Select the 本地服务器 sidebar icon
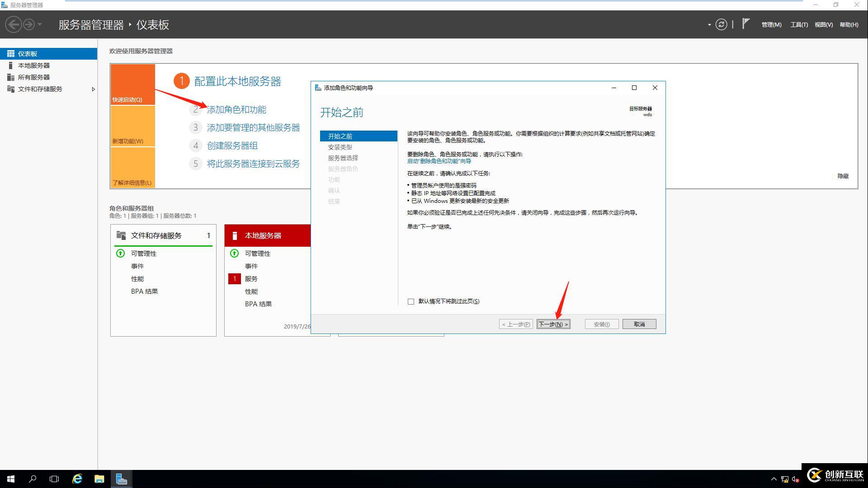This screenshot has height=488, width=868. pyautogui.click(x=11, y=65)
